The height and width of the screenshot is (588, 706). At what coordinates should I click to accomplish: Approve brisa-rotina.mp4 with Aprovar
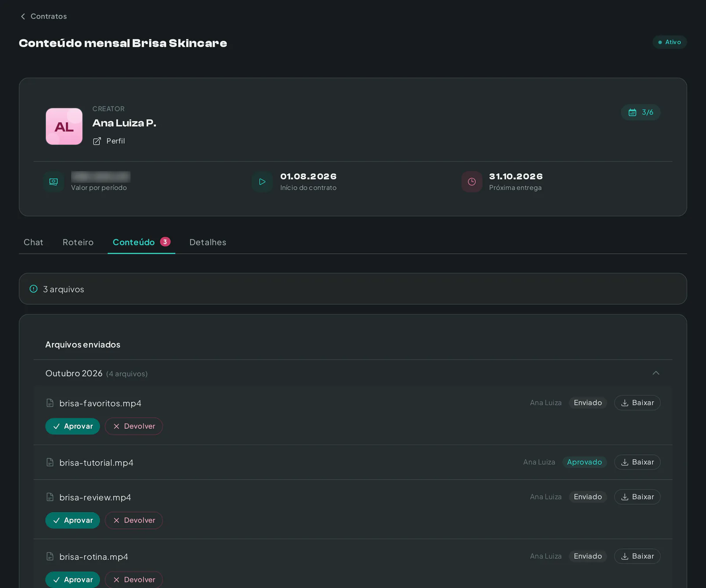pyautogui.click(x=73, y=580)
